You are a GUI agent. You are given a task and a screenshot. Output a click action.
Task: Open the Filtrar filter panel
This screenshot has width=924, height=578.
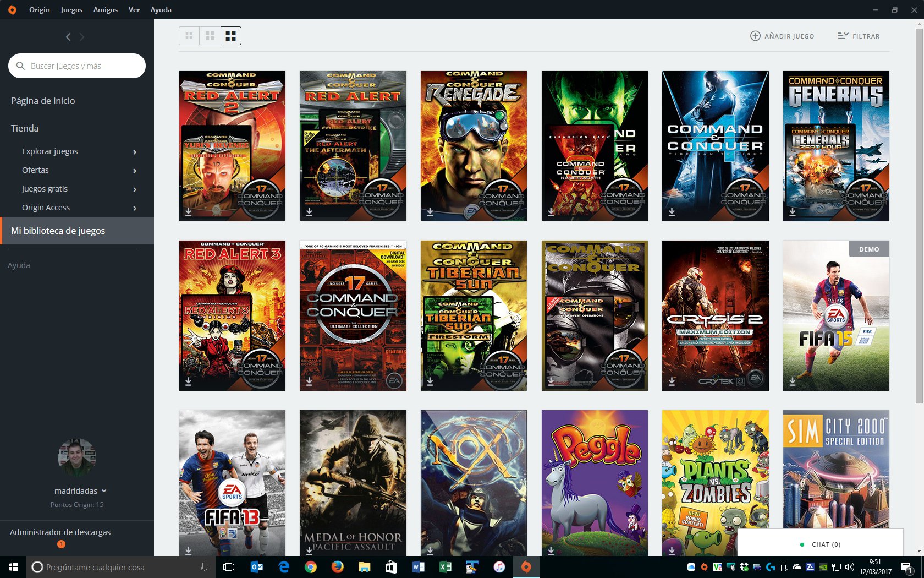tap(859, 36)
